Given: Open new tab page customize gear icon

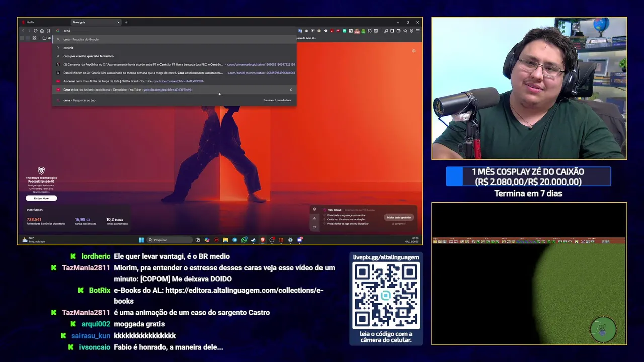Looking at the screenshot, I should point(414,51).
